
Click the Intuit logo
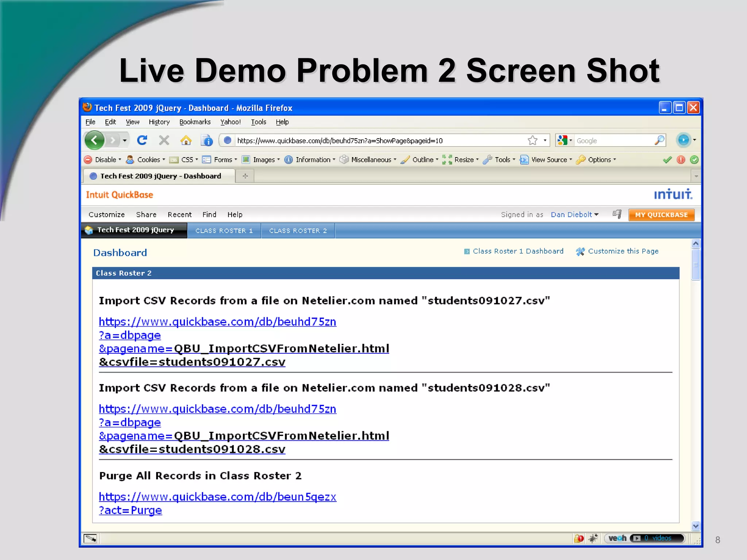click(673, 194)
